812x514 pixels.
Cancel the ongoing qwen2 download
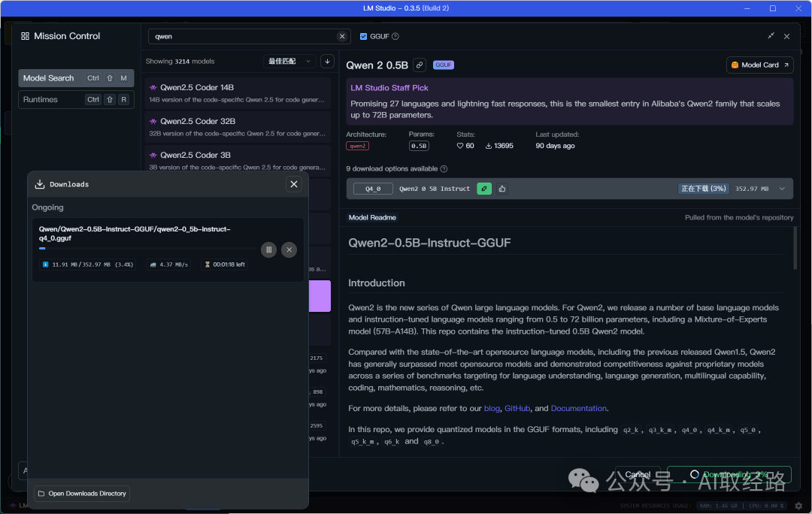pyautogui.click(x=289, y=250)
